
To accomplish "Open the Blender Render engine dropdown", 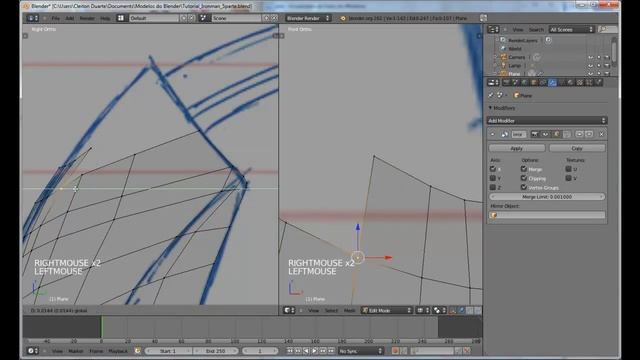I will (308, 18).
